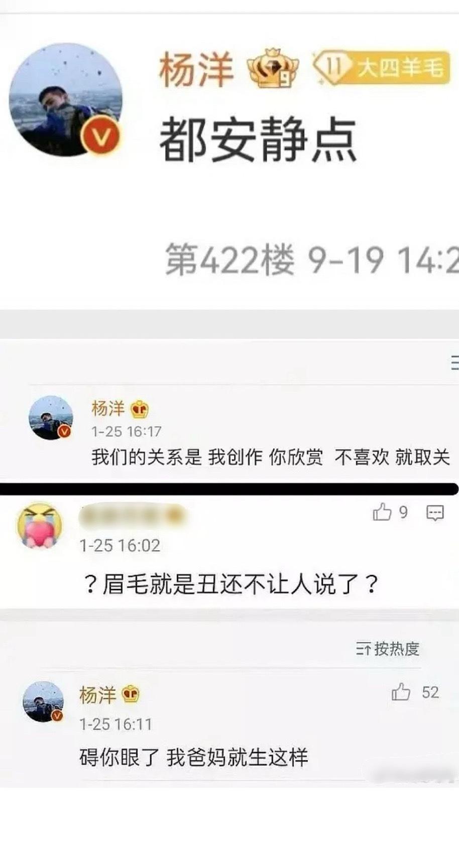Tap the orange V verified badge

[101, 136]
